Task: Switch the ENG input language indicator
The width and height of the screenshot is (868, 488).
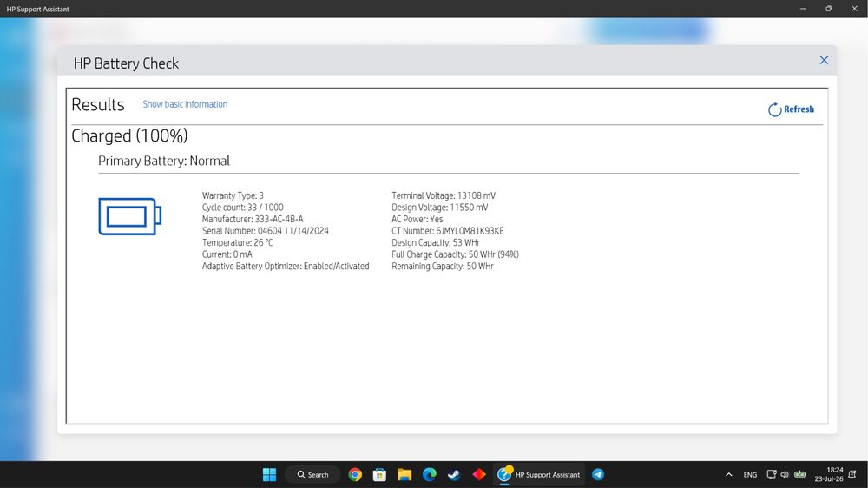Action: [x=750, y=475]
